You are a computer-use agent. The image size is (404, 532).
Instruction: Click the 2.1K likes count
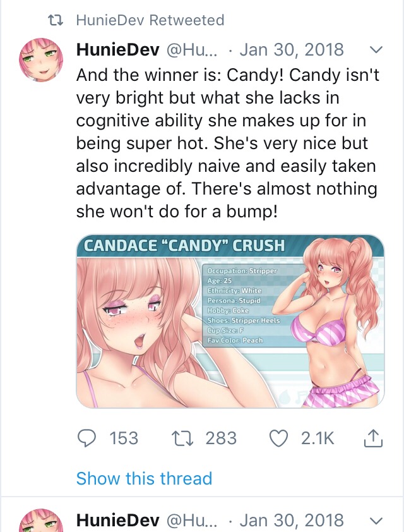pos(317,438)
